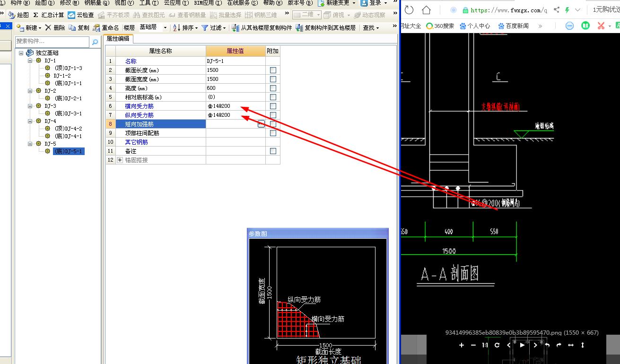620x364 pixels.
Task: Tick the 备注 附加 checkbox
Action: click(x=273, y=151)
